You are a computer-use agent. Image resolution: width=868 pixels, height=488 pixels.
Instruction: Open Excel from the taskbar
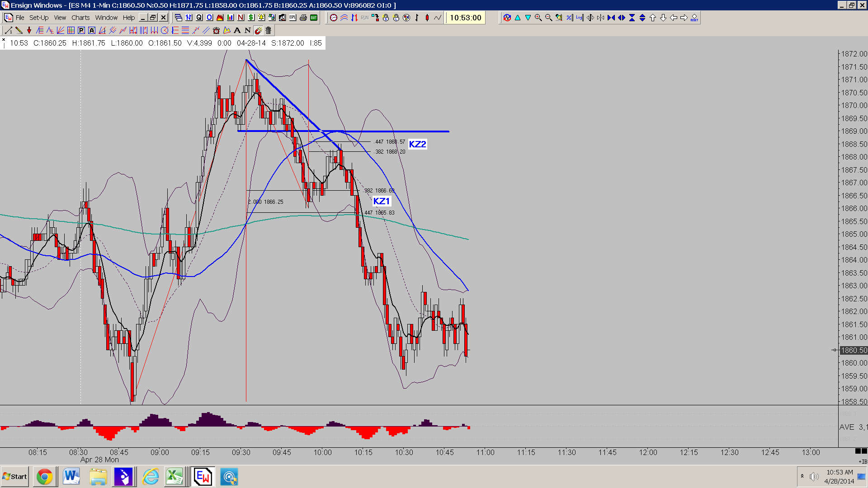coord(175,477)
